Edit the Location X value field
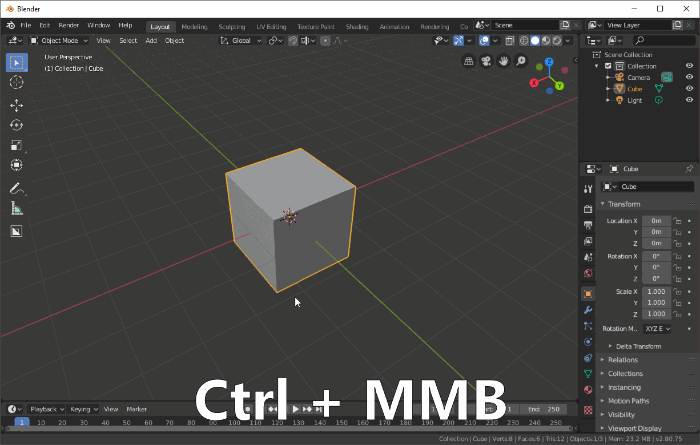Viewport: 700px width, 445px height. pyautogui.click(x=656, y=220)
